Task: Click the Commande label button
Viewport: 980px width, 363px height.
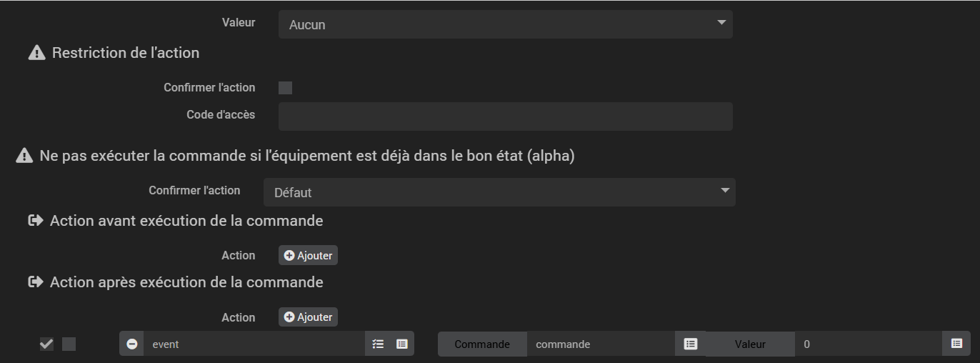Action: coord(482,344)
